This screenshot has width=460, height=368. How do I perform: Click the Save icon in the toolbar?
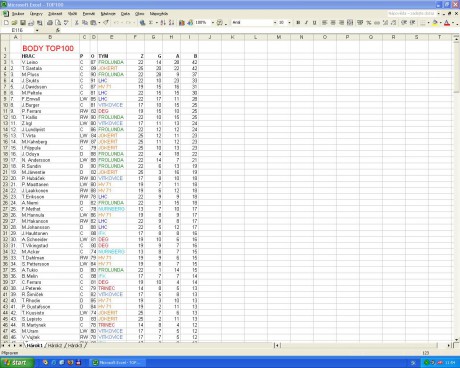23,23
